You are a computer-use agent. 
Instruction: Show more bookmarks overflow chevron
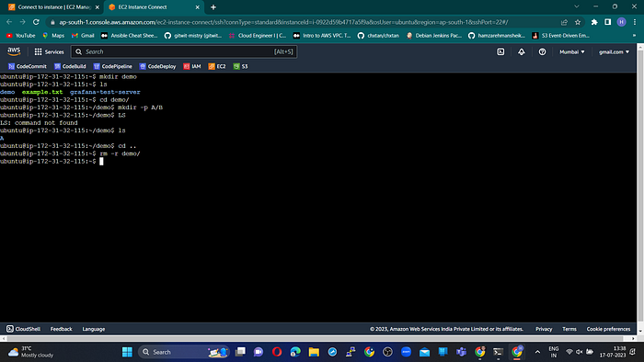pos(634,36)
